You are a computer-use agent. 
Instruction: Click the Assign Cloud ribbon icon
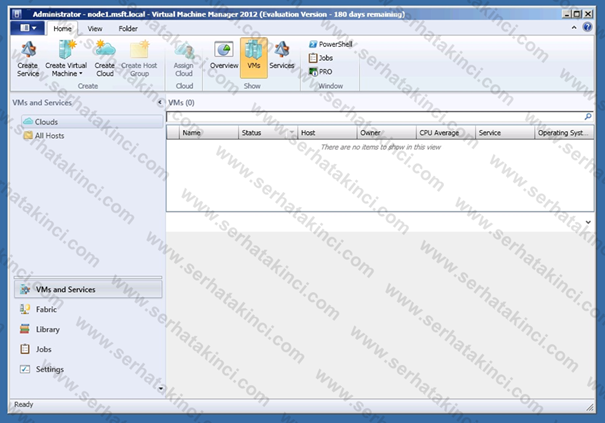(184, 59)
